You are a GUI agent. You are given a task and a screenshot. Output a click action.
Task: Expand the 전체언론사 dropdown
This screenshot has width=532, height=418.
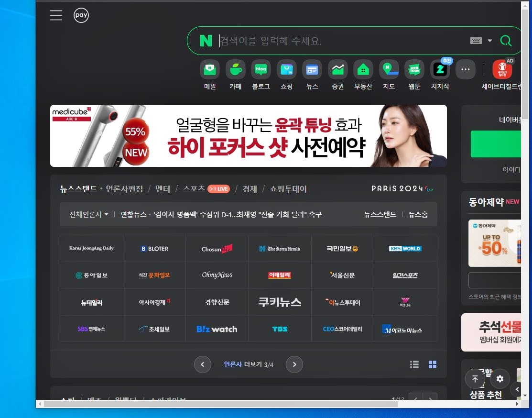[x=89, y=214]
